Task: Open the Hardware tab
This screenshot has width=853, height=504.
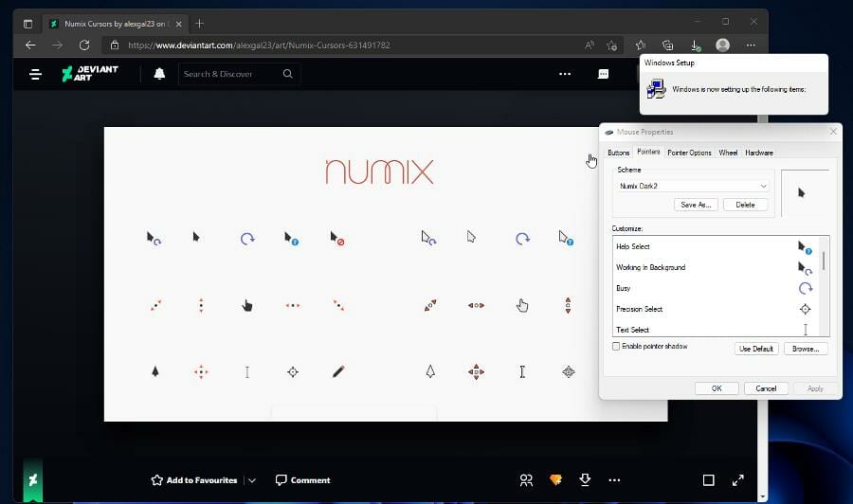Action: click(x=759, y=153)
